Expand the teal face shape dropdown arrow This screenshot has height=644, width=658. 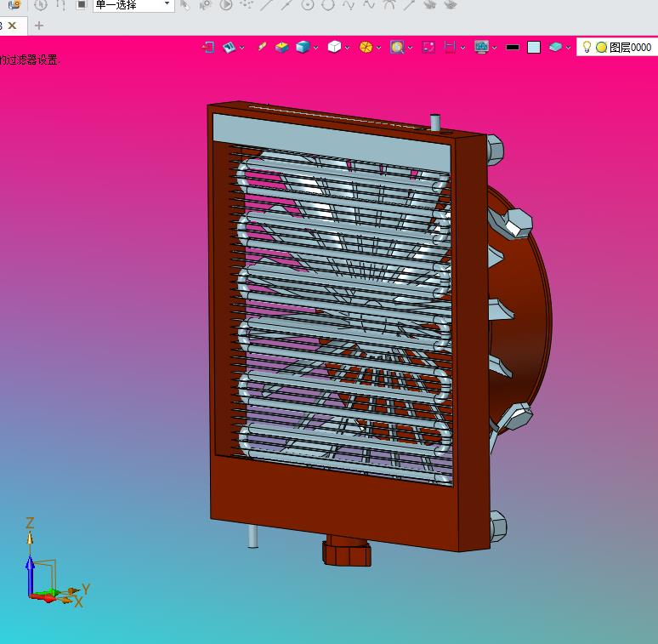click(x=568, y=48)
